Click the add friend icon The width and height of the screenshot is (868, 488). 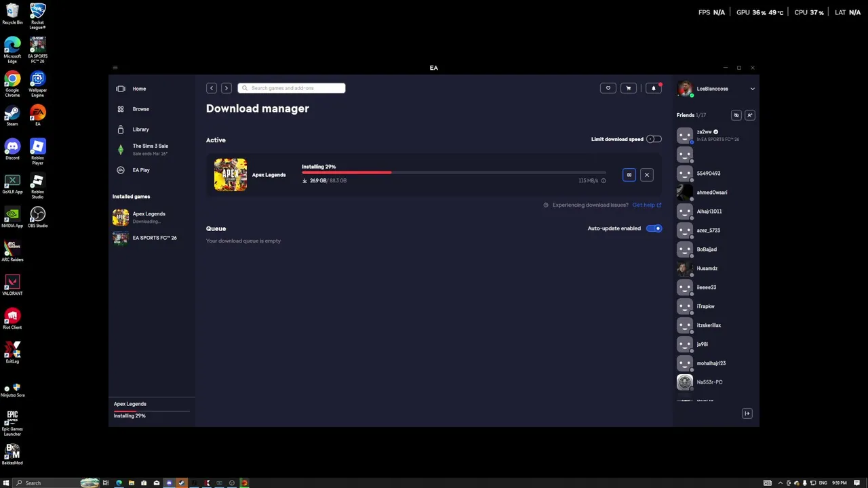pyautogui.click(x=750, y=115)
